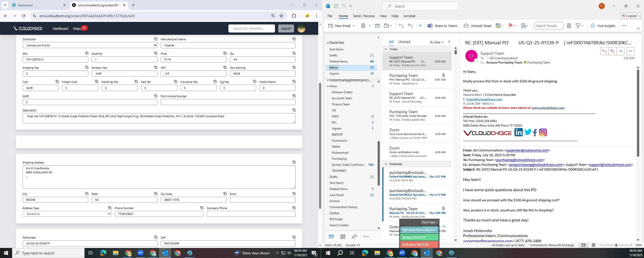Focus the Search PO_NUMBER input box
This screenshot has height=258, width=644.
[x=251, y=28]
